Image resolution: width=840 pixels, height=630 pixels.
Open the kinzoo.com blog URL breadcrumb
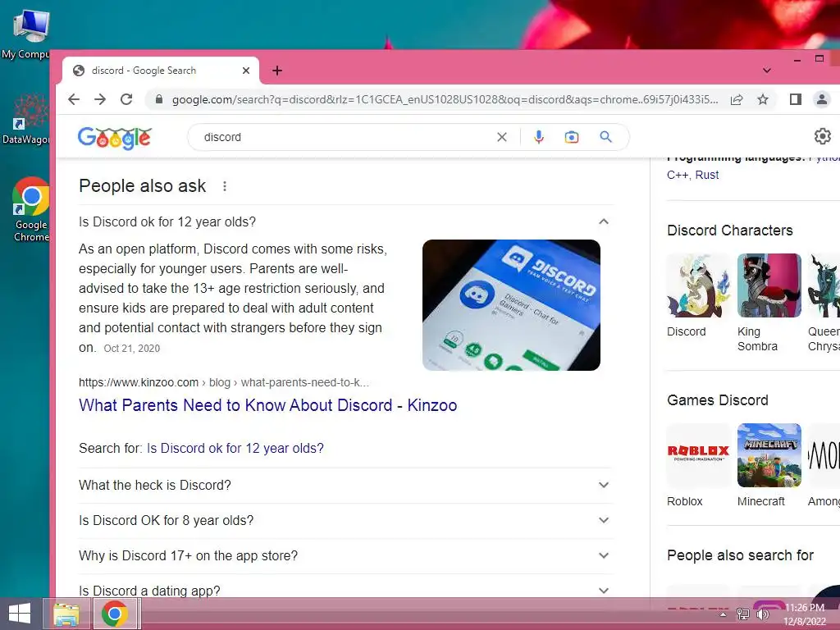pyautogui.click(x=223, y=382)
